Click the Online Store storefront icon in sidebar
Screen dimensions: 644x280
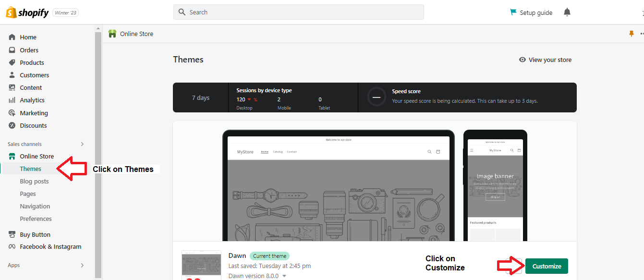point(12,156)
